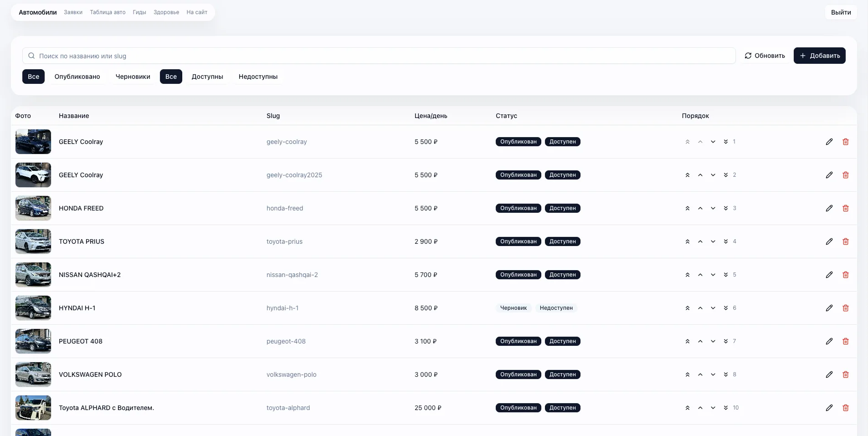Show only Черновики

[133, 77]
